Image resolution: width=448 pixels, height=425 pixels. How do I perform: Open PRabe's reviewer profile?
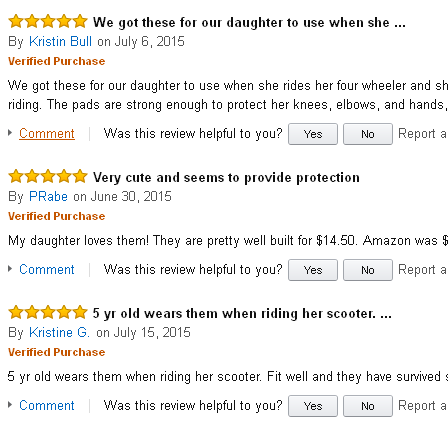[x=48, y=197]
